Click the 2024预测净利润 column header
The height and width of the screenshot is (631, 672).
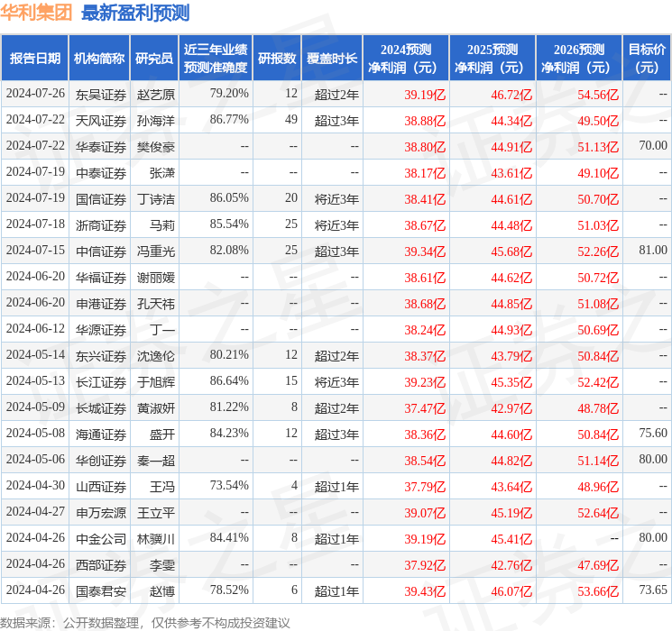point(405,59)
